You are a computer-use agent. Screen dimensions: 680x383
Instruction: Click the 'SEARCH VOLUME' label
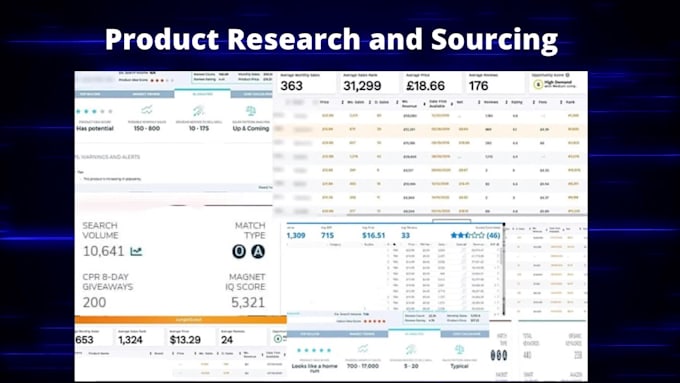(100, 230)
